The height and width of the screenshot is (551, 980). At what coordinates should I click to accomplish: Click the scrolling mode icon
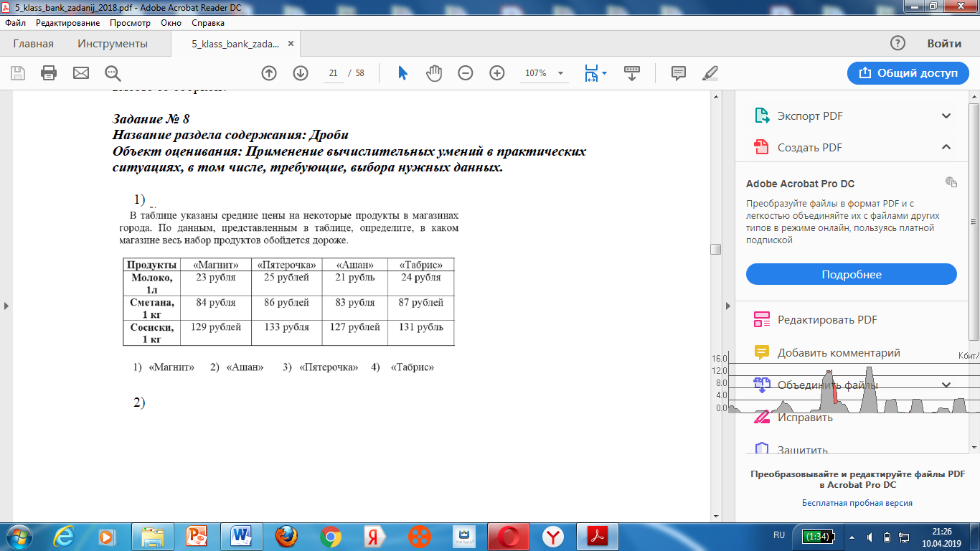pos(632,73)
